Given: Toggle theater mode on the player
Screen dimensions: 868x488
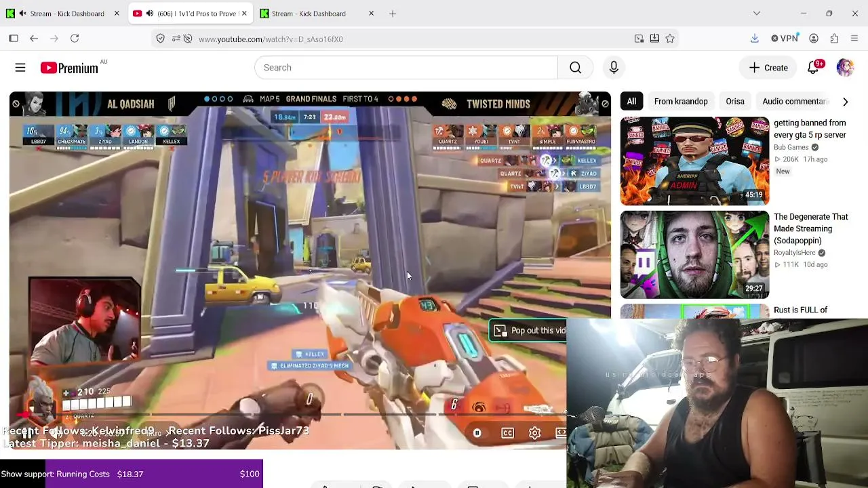Looking at the screenshot, I should pos(561,433).
